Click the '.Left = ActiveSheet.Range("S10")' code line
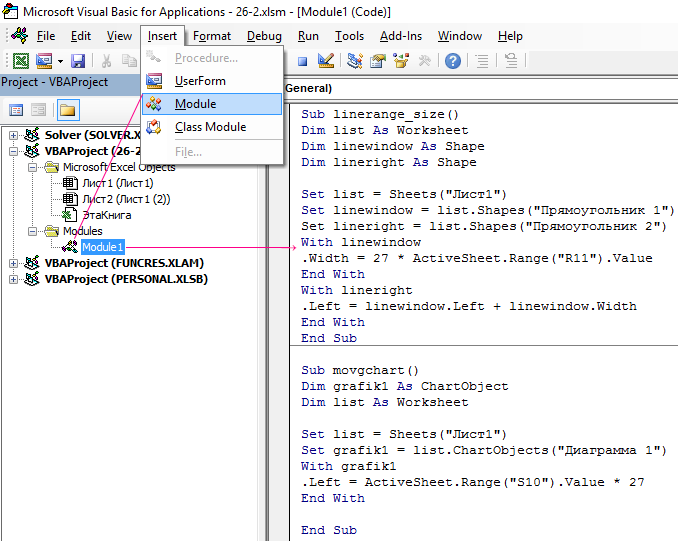Image resolution: width=678 pixels, height=541 pixels. click(473, 482)
